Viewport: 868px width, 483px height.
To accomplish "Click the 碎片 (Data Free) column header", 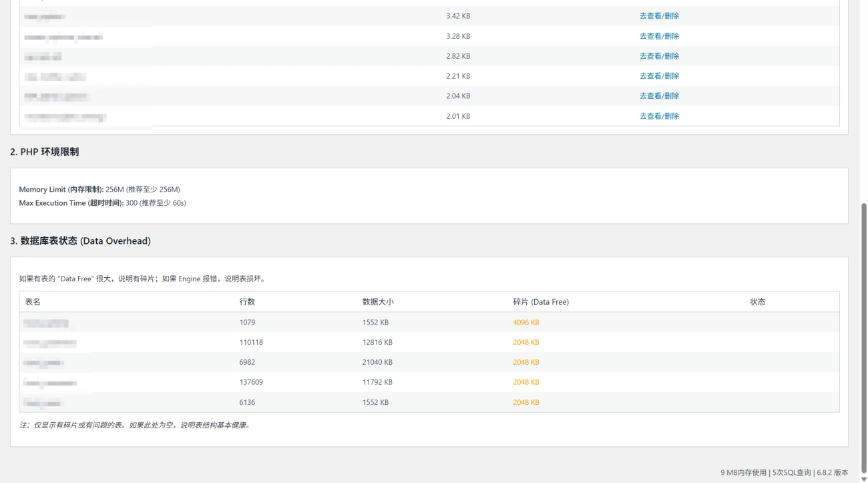I will click(541, 302).
